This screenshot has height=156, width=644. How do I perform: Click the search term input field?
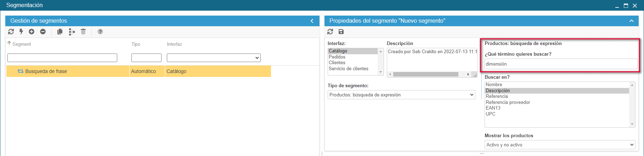[x=560, y=64]
